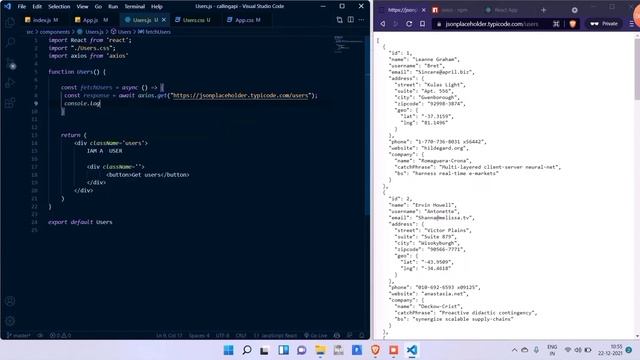Close the jsonplaceholder browser tab
This screenshot has width=640, height=360.
[x=423, y=10]
